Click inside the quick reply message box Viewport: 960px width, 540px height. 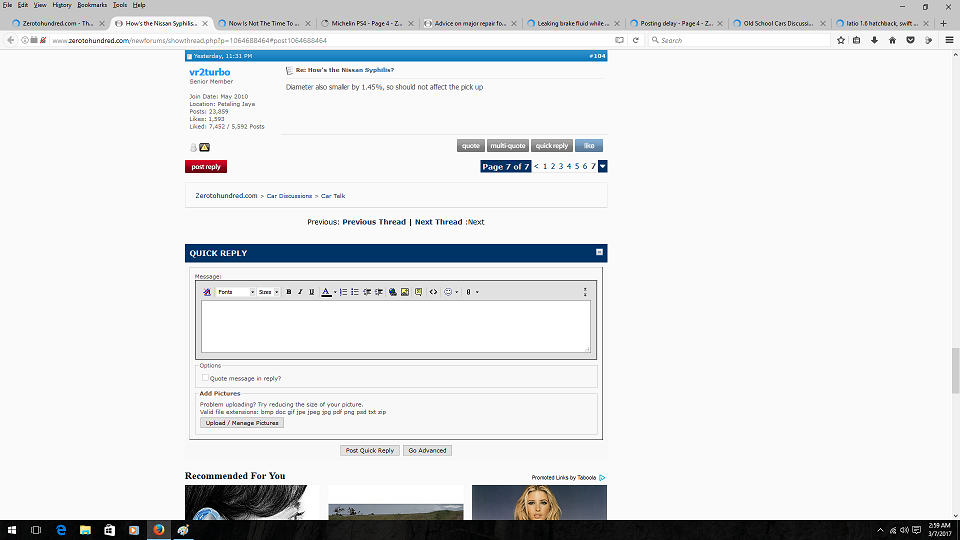[x=395, y=326]
